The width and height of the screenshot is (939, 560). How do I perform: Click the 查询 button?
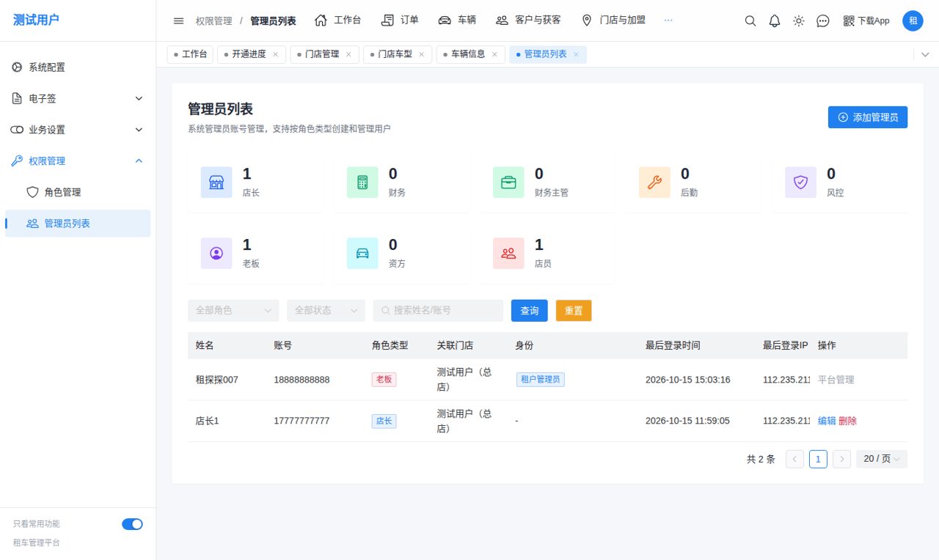(x=530, y=311)
